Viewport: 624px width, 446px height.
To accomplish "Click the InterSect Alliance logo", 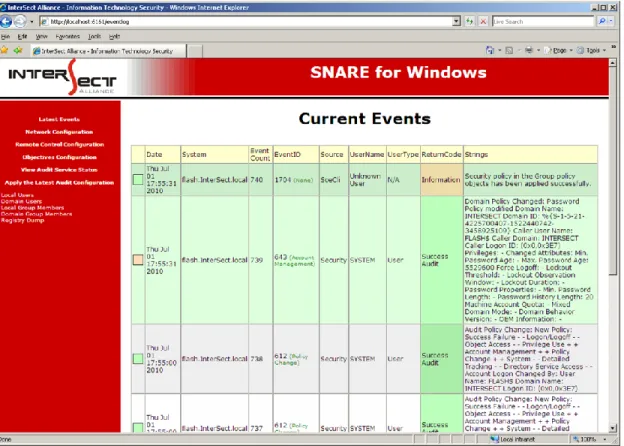I will point(62,77).
